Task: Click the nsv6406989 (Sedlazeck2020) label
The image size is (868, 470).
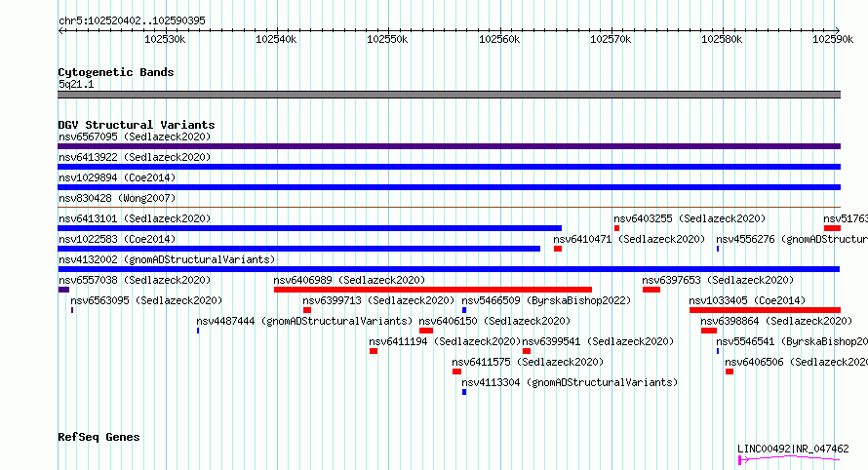Action: pos(349,280)
